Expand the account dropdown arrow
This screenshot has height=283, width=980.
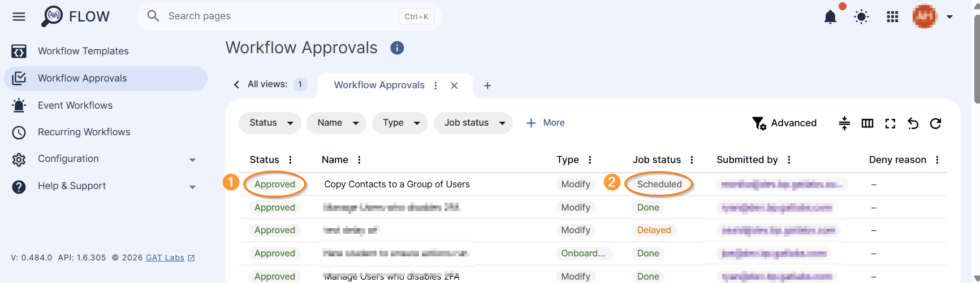point(949,16)
